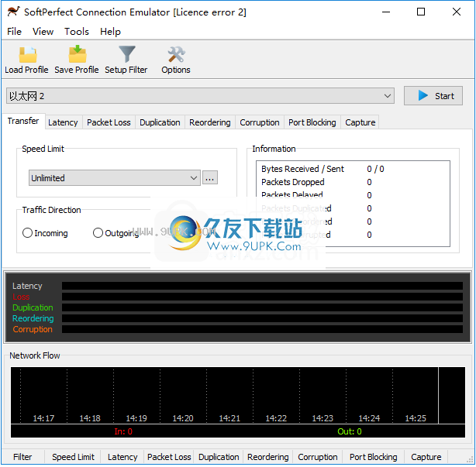Click the Latency status bar panel
This screenshot has height=467, width=476.
pyautogui.click(x=122, y=457)
